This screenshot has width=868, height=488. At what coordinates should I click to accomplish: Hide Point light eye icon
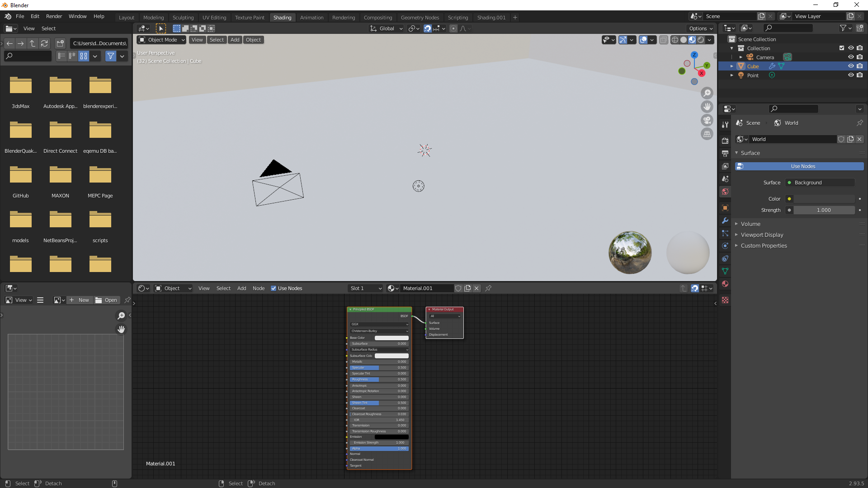[x=851, y=75]
